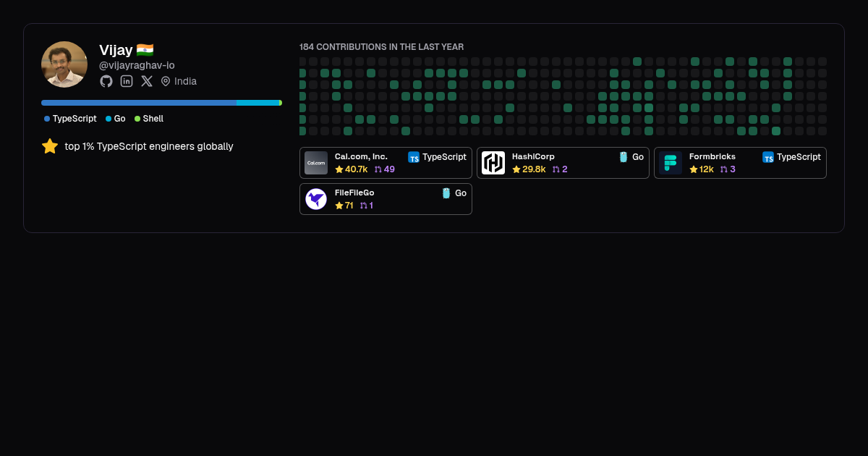Click the Go legend color dot
The width and height of the screenshot is (868, 456).
109,119
